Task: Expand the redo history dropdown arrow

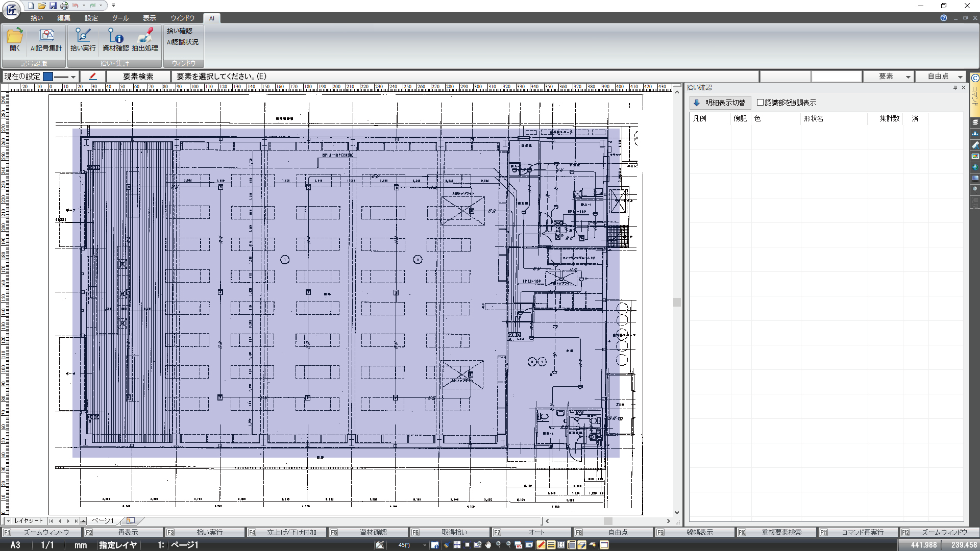Action: [x=101, y=6]
